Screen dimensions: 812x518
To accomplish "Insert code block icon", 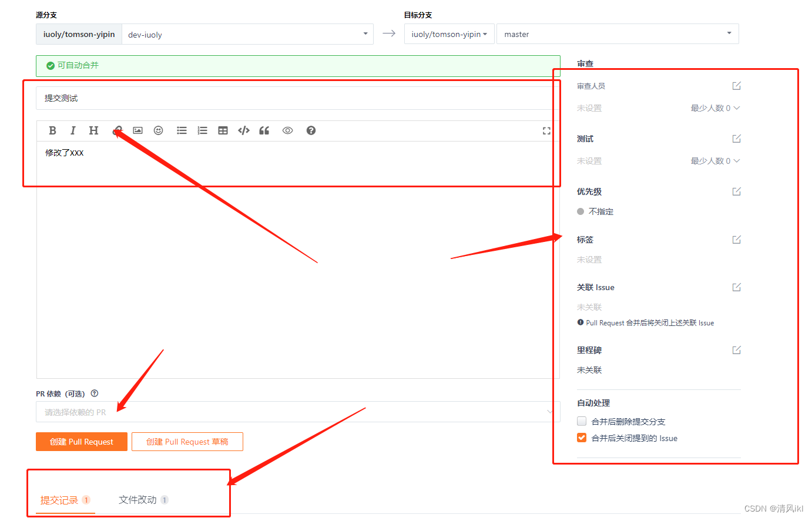I will [x=244, y=130].
